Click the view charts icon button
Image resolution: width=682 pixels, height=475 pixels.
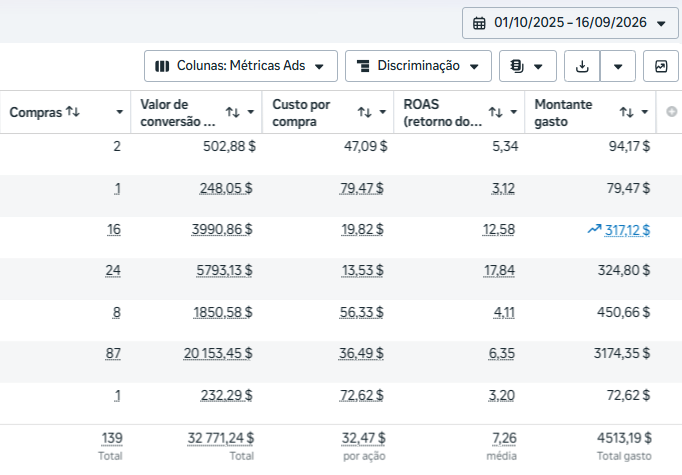pyautogui.click(x=661, y=66)
